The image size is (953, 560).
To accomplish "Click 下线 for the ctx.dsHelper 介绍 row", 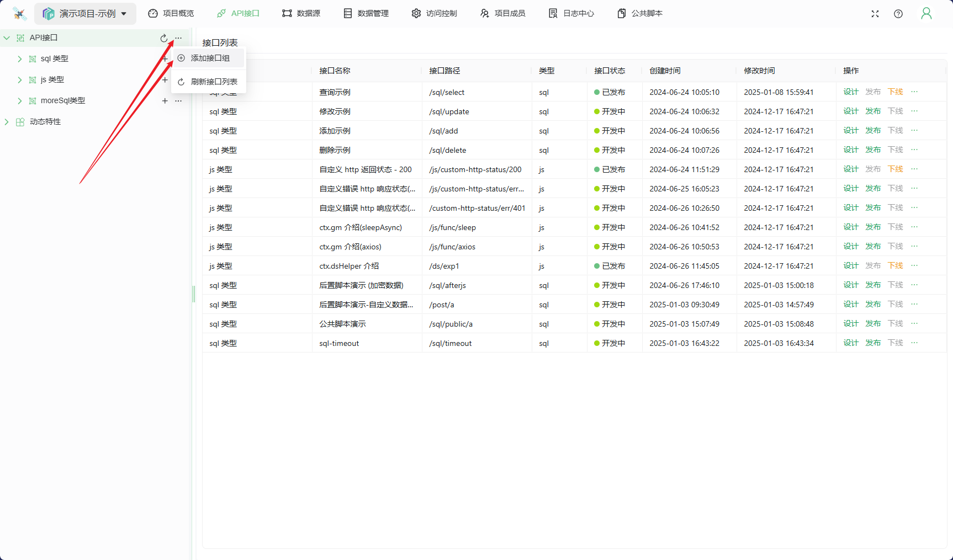I will click(x=895, y=266).
